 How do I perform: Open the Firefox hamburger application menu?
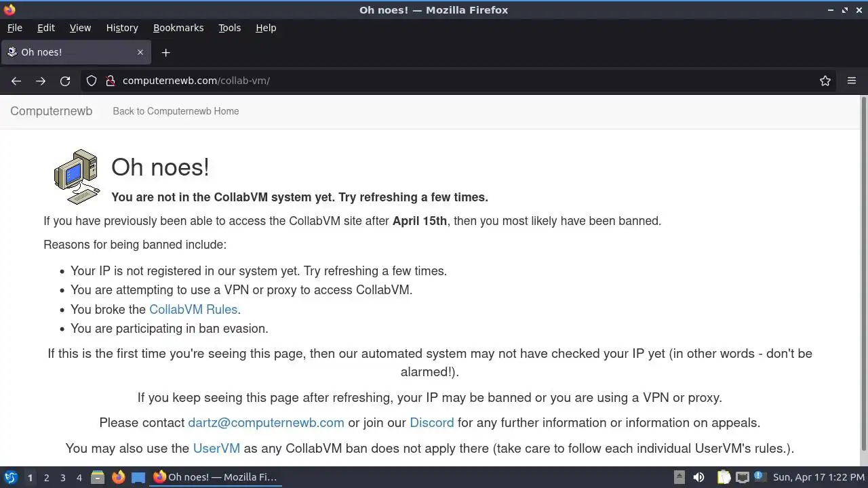(x=852, y=81)
